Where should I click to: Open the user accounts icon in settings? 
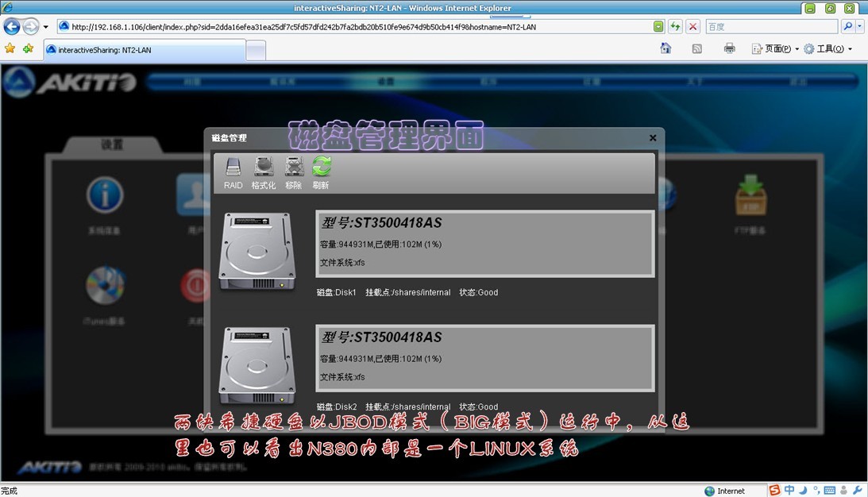[x=192, y=195]
